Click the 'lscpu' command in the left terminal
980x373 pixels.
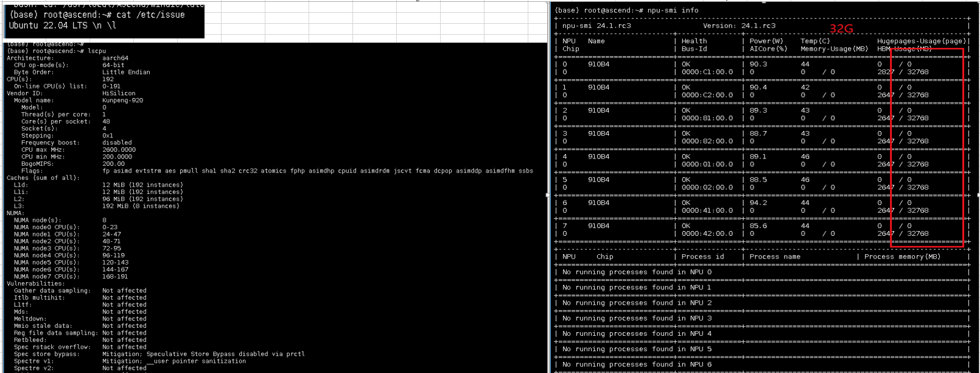(97, 51)
